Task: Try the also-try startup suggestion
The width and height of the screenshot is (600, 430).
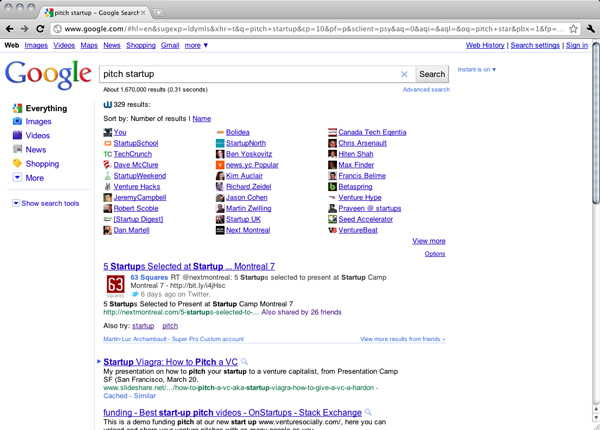Action: point(143,326)
